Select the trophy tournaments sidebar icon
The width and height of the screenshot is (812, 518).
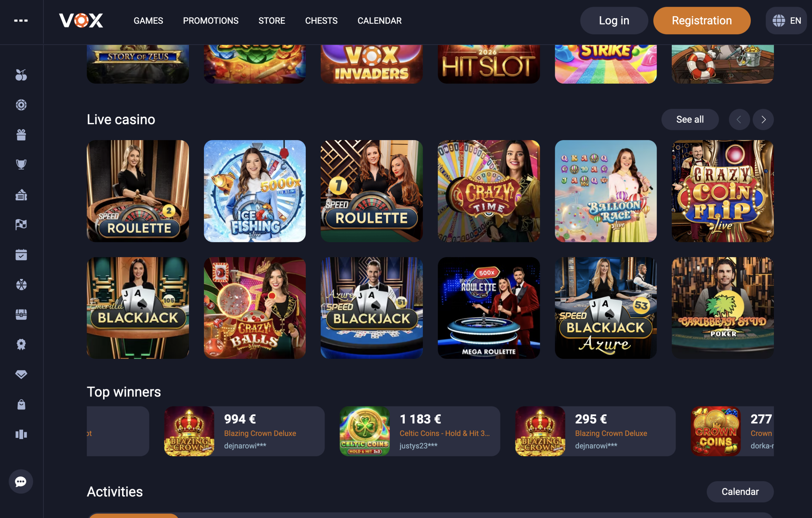21,165
